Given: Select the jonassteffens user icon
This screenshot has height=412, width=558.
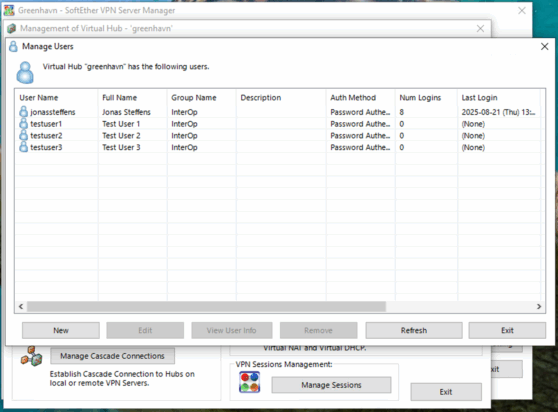Looking at the screenshot, I should pyautogui.click(x=23, y=112).
